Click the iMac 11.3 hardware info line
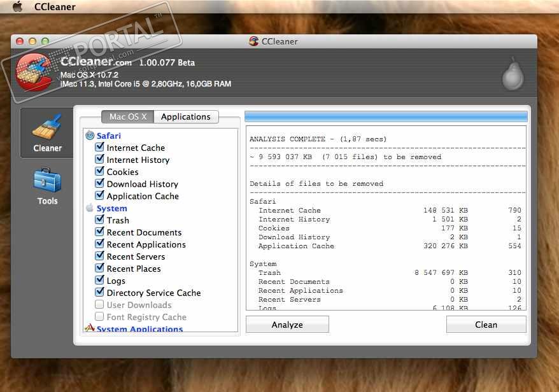559x392 pixels. click(x=145, y=84)
